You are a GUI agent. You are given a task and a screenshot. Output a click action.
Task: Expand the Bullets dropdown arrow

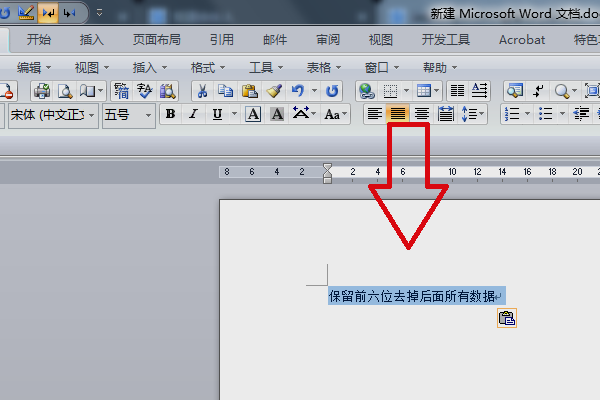(562, 114)
